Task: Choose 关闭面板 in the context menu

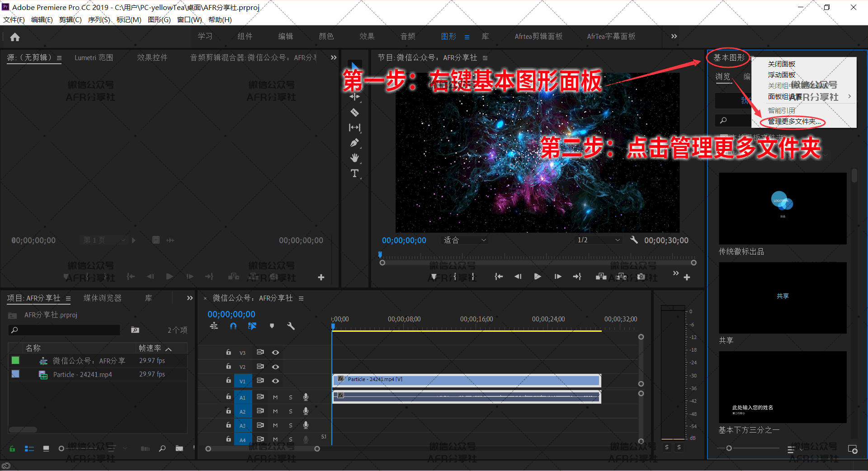Action: [782, 64]
